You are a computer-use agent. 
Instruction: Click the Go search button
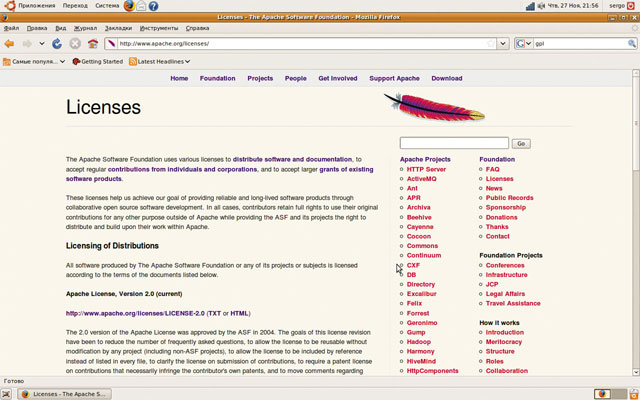(x=521, y=144)
